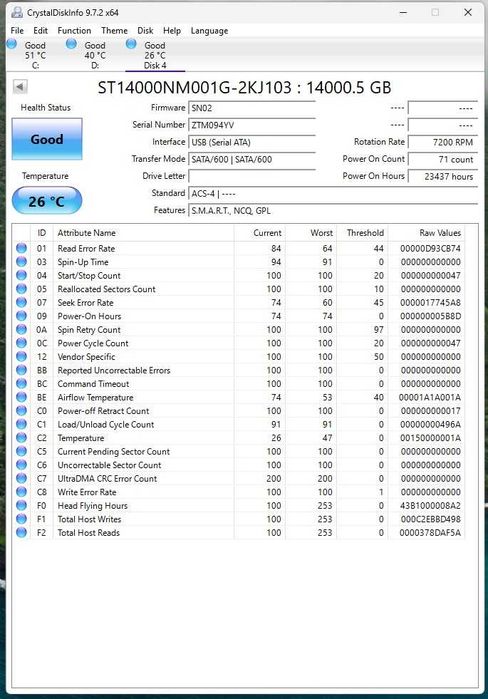Click the Rotation Rate value 7200 RPM
The height and width of the screenshot is (699, 488).
click(443, 142)
